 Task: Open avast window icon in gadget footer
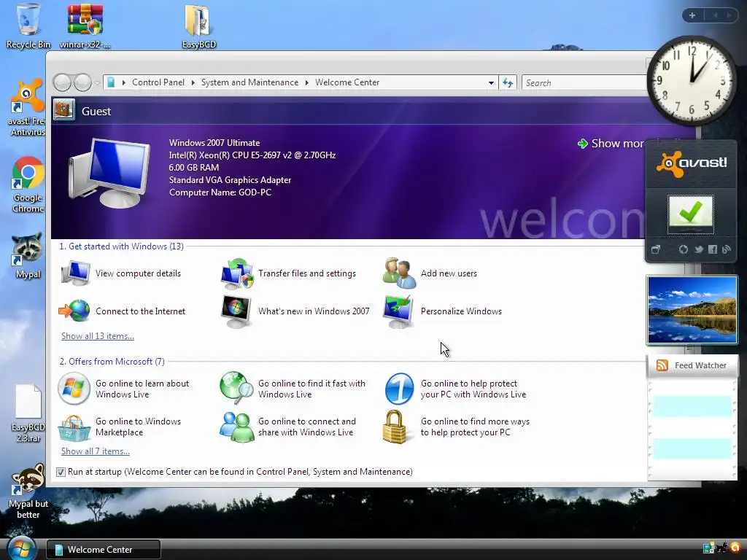click(656, 249)
